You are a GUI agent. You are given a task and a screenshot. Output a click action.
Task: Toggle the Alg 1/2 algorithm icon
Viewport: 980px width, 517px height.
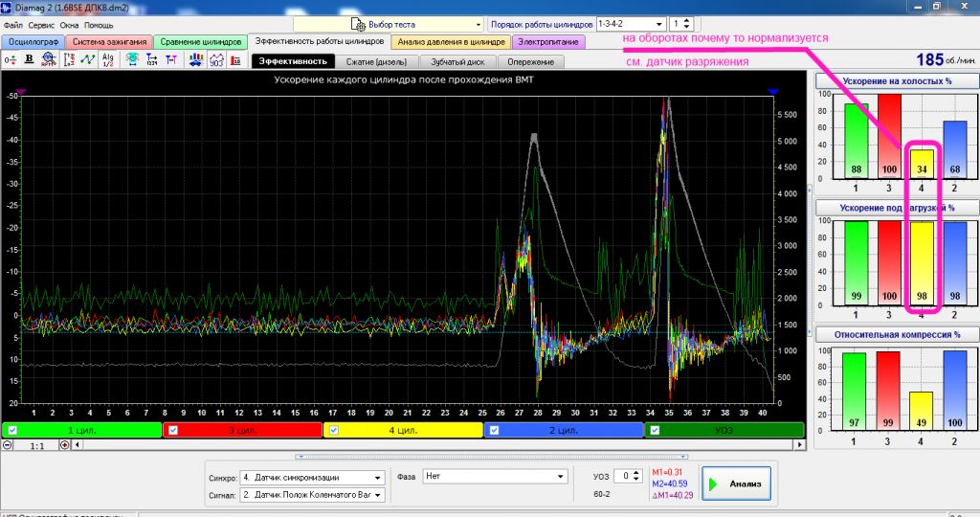click(x=107, y=60)
